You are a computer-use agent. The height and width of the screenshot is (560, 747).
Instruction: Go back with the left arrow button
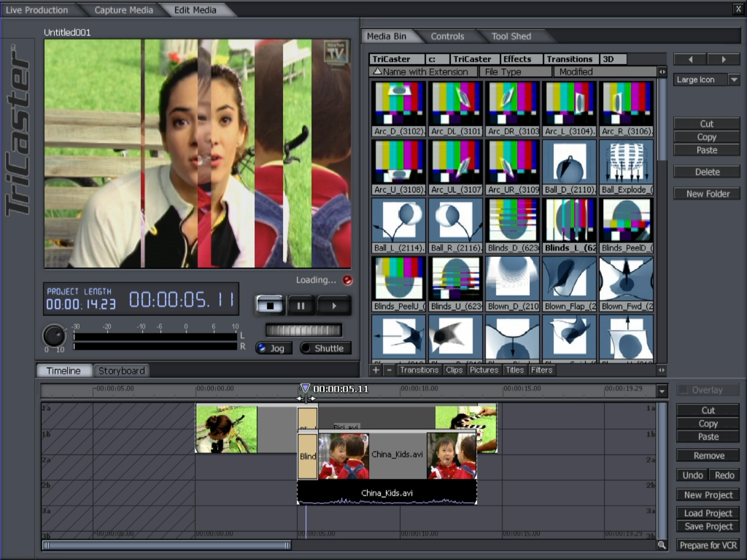690,59
